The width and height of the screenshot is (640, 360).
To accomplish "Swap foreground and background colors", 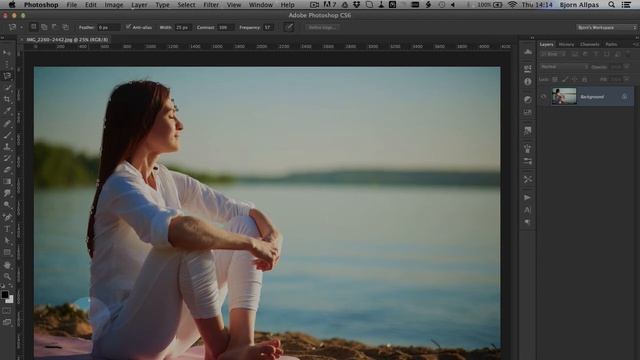I will coord(11,287).
